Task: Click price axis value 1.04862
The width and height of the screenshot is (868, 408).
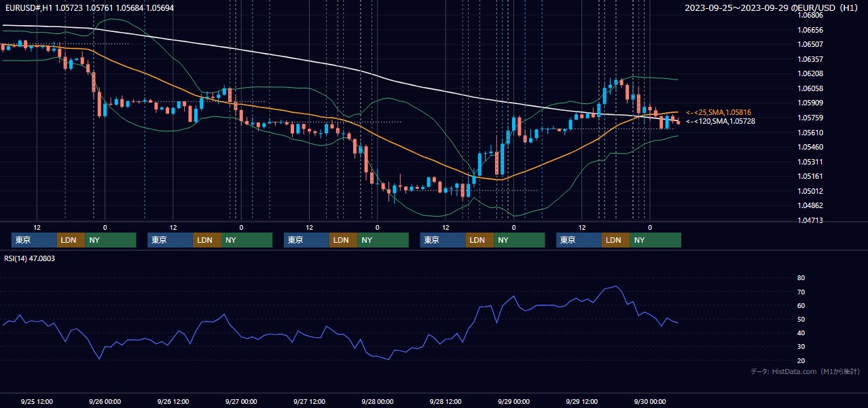Action: coord(810,205)
